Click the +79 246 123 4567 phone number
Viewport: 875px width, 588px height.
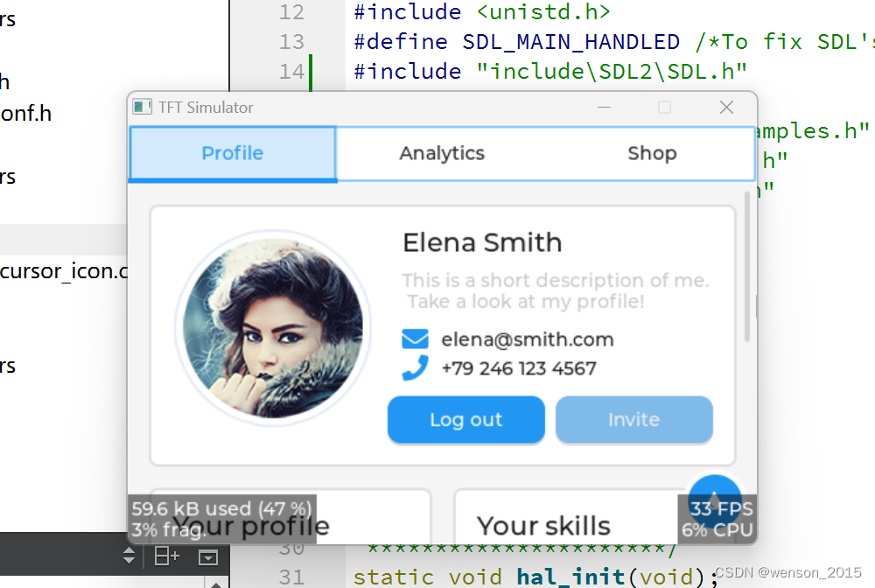(x=519, y=368)
